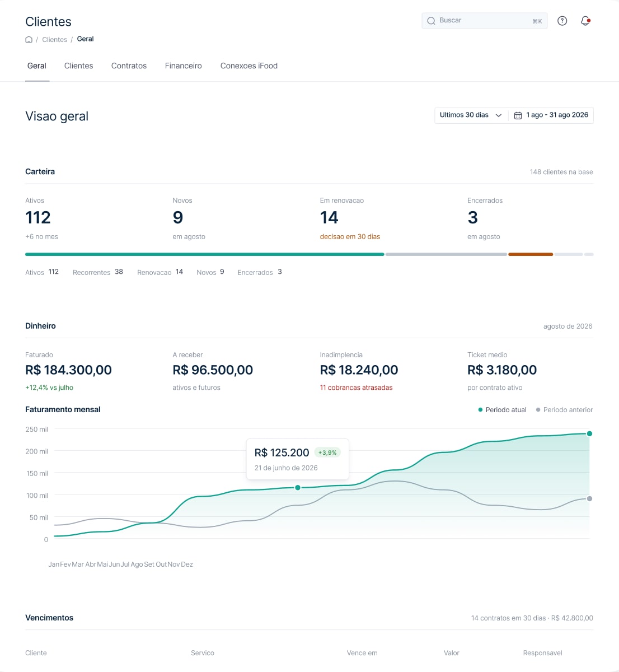Click 'Recorrentes 38' legend entry

point(98,272)
